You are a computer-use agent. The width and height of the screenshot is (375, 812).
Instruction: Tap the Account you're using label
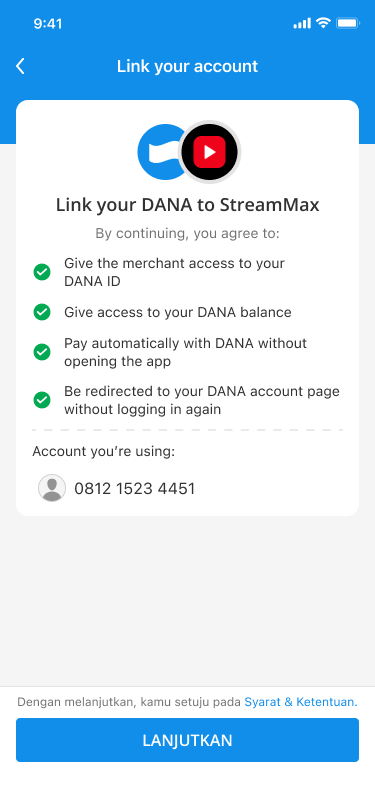104,452
